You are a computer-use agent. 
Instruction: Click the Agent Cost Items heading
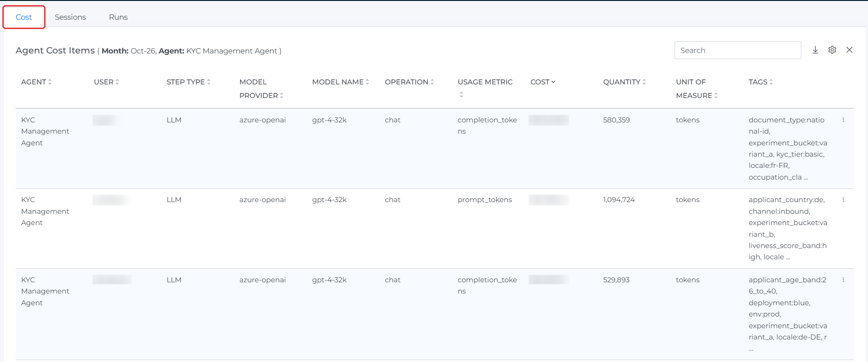coord(55,51)
